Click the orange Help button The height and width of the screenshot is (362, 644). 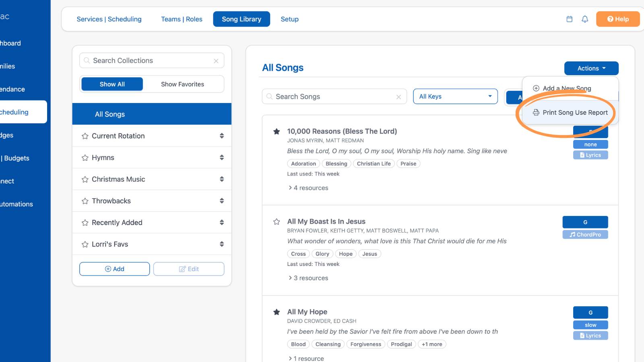[x=618, y=19]
